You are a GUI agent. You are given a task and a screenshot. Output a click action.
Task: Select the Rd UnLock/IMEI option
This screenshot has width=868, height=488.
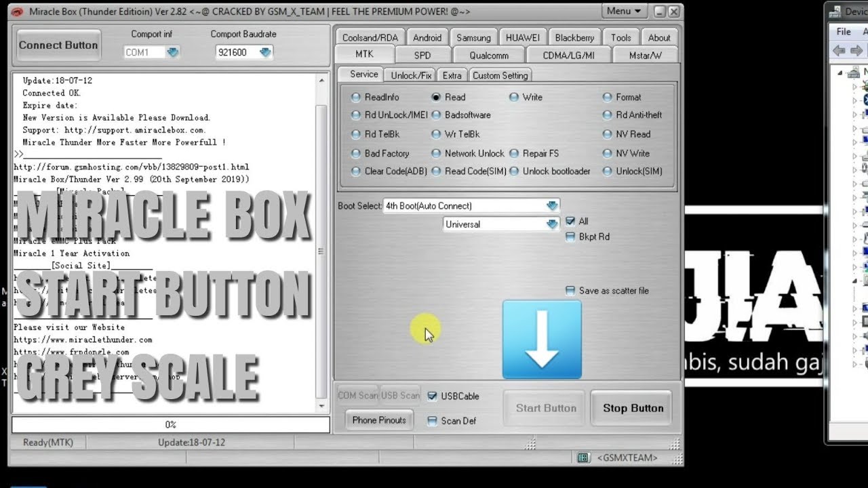356,115
